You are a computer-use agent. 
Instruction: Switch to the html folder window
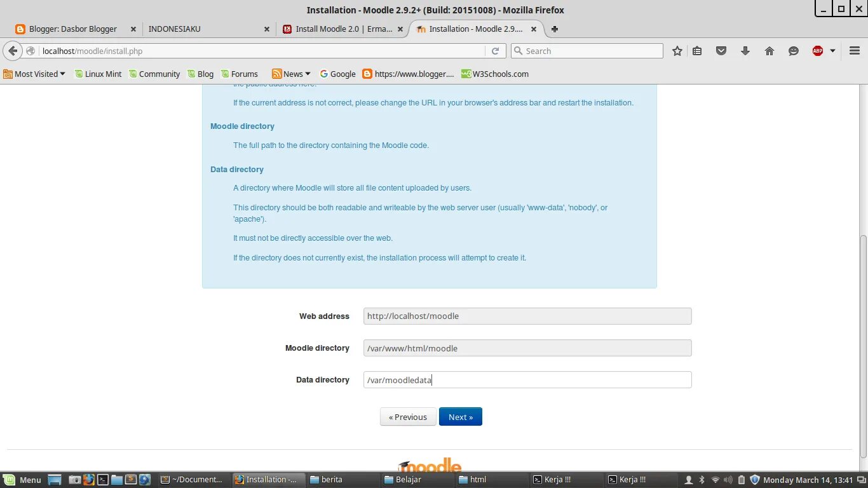[493, 480]
